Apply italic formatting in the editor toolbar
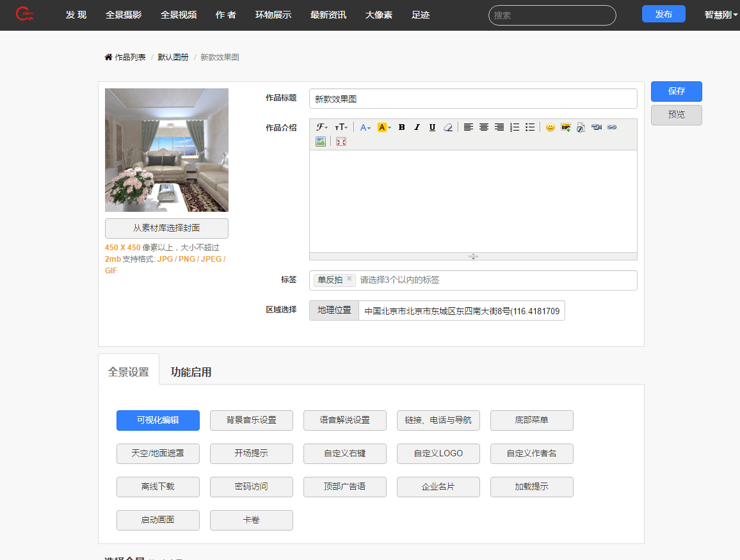The image size is (740, 560). point(417,127)
